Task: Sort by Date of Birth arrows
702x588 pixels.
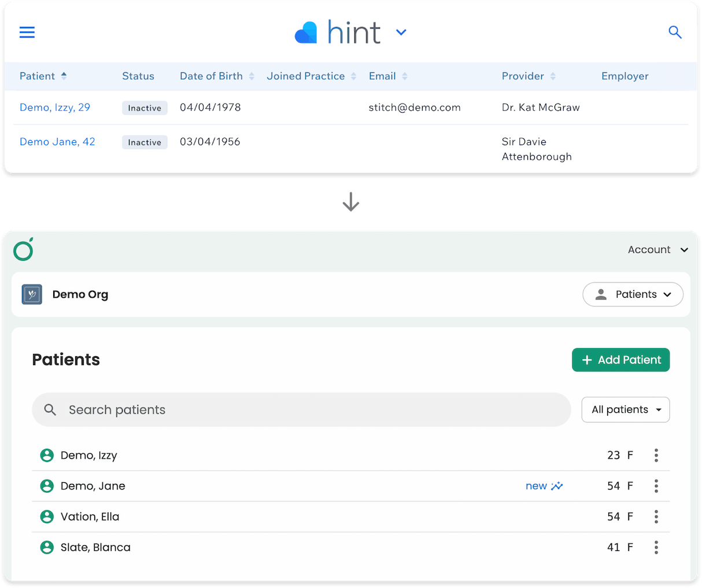Action: click(x=252, y=76)
